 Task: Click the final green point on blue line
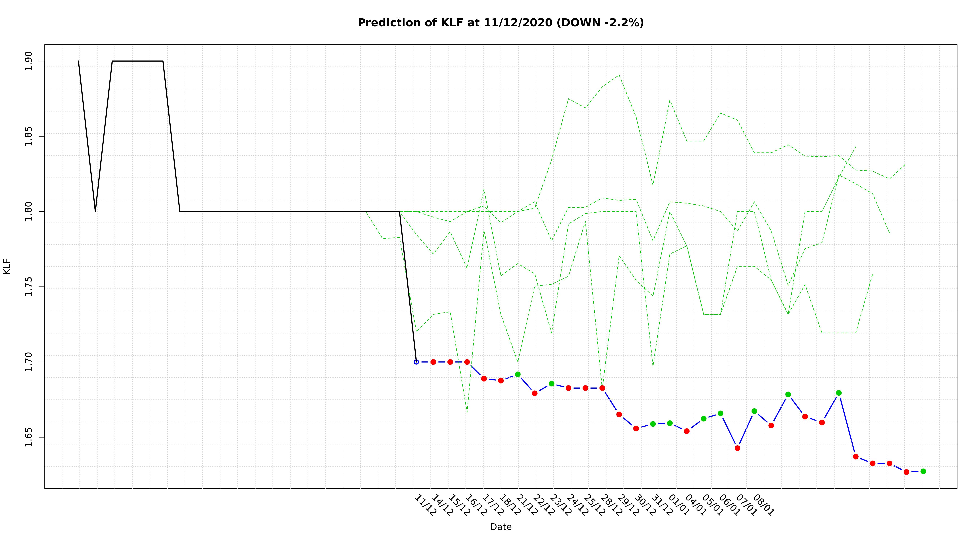click(923, 471)
